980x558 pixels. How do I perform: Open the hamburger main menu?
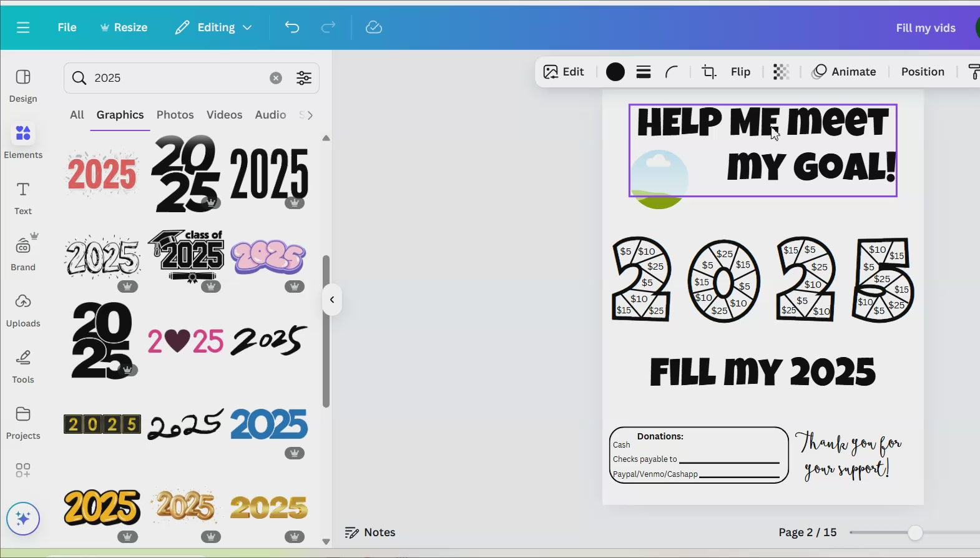[x=23, y=27]
